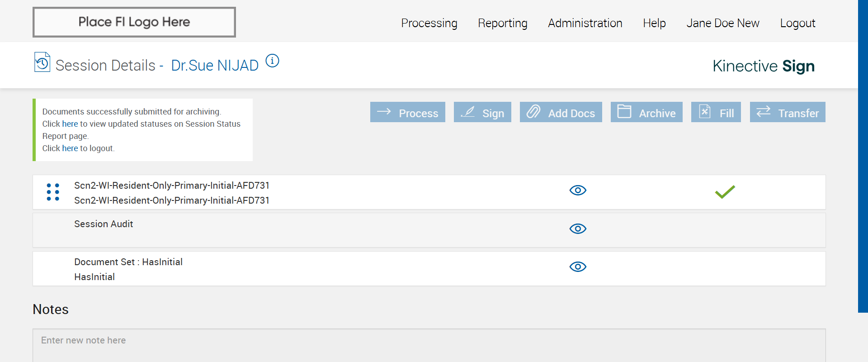Open the info icon next to Dr.Sue NIJAD
Screen dimensions: 868x362
pos(272,61)
